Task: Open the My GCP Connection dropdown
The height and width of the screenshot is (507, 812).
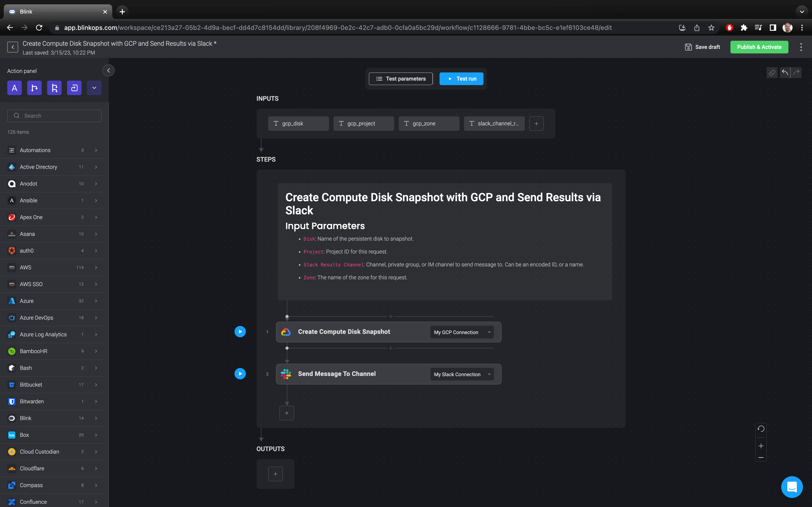Action: pyautogui.click(x=462, y=332)
